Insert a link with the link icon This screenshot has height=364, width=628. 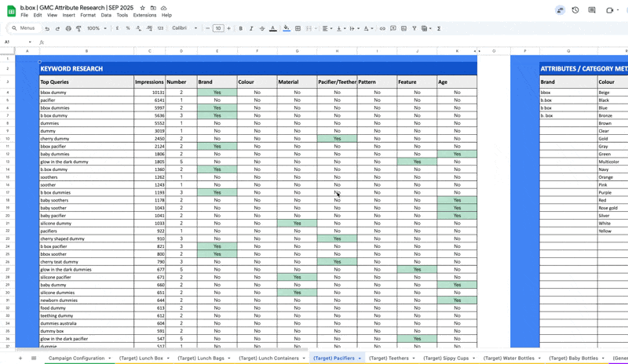coord(382,28)
